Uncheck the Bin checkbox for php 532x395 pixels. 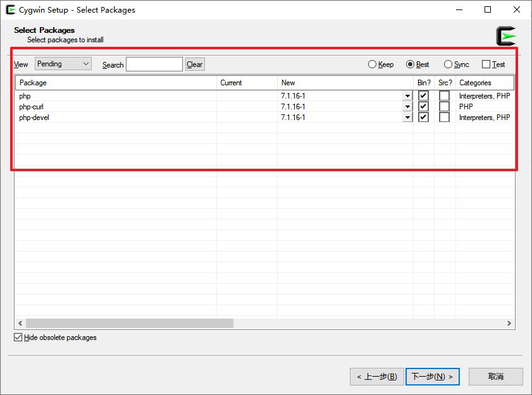(x=423, y=95)
